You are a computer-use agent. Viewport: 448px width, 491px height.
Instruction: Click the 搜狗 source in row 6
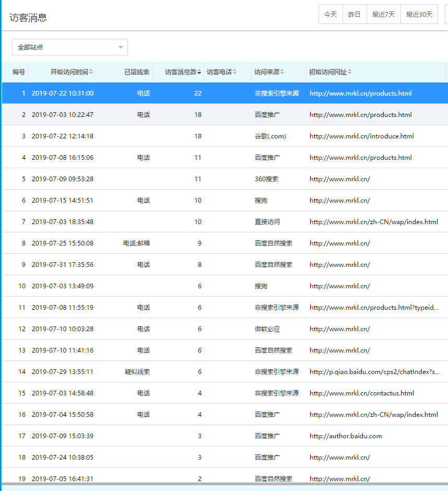click(261, 201)
